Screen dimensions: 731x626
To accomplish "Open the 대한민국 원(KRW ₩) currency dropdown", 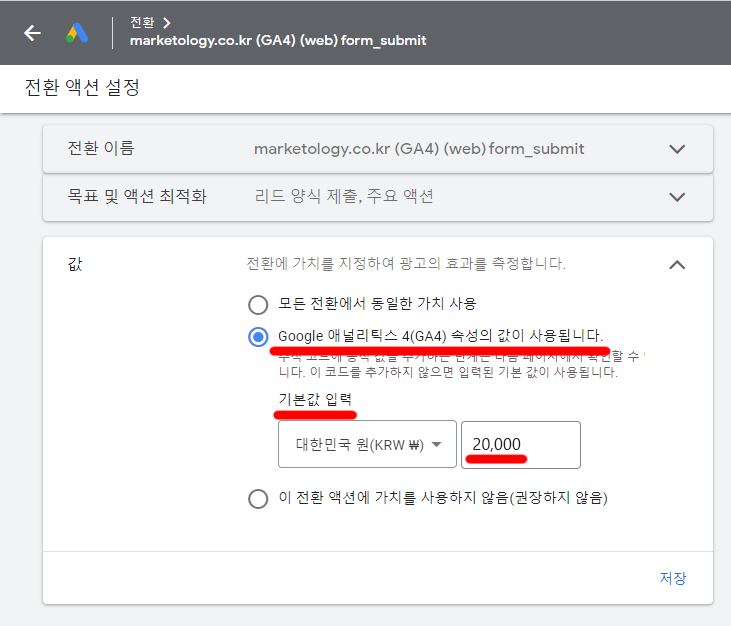I will [367, 444].
